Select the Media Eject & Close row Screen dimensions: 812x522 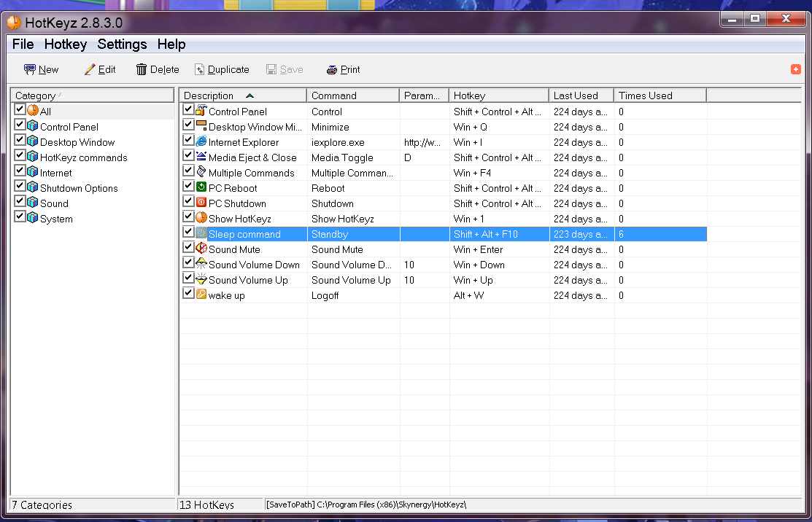click(252, 157)
